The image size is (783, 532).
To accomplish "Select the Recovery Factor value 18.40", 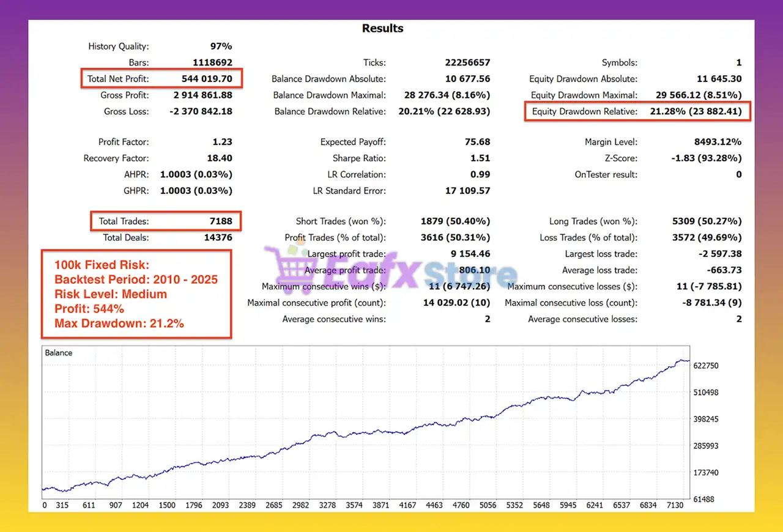I will (x=219, y=158).
